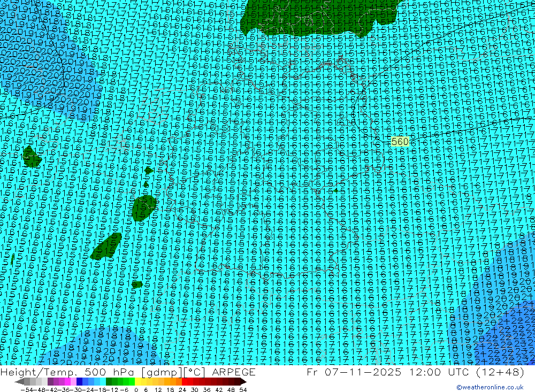
Task: Pick the dark purple legend color swatch
Action: (x=50, y=381)
